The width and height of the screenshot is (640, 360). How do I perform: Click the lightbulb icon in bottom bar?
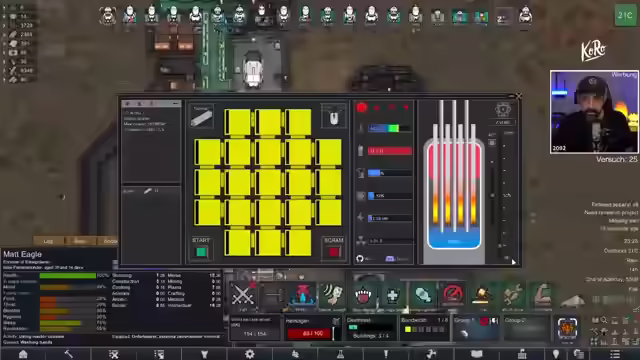(556, 354)
